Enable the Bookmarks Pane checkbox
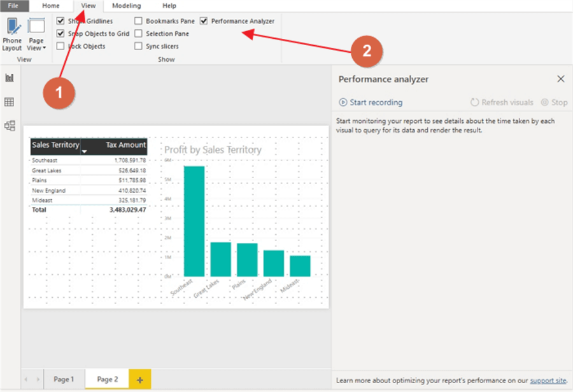The width and height of the screenshot is (573, 392). click(138, 21)
